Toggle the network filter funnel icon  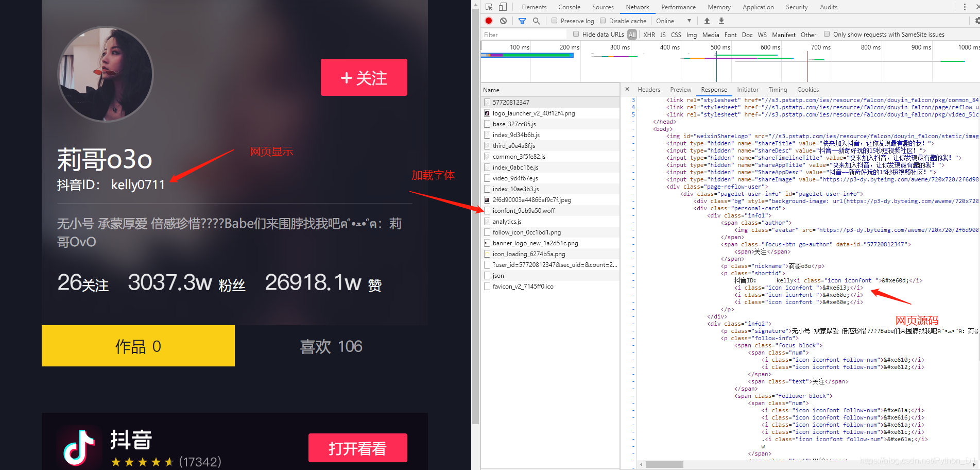pos(522,21)
